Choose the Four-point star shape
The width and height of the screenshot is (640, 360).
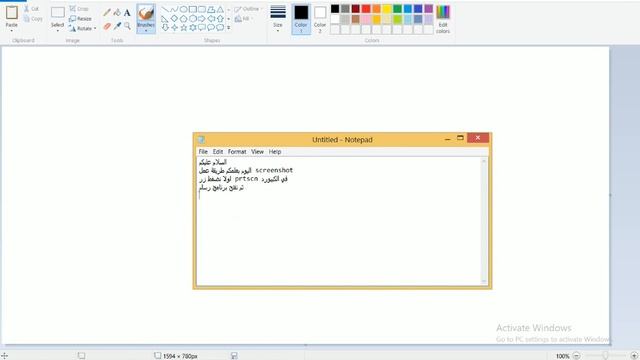click(174, 28)
